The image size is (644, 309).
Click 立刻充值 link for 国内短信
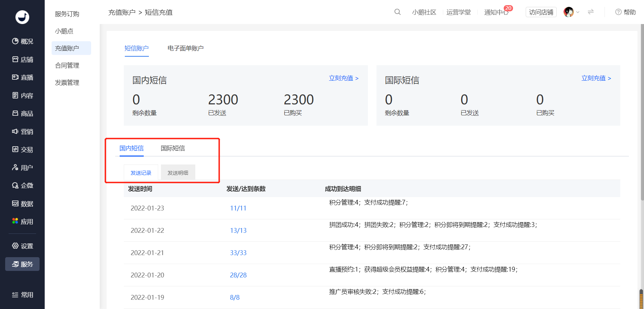(x=344, y=78)
